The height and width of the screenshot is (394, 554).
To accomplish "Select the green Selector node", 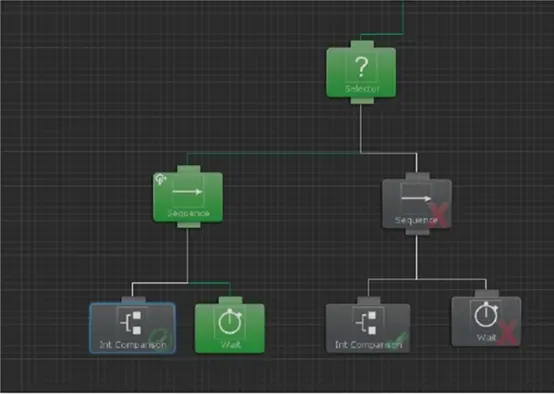I will click(x=361, y=72).
